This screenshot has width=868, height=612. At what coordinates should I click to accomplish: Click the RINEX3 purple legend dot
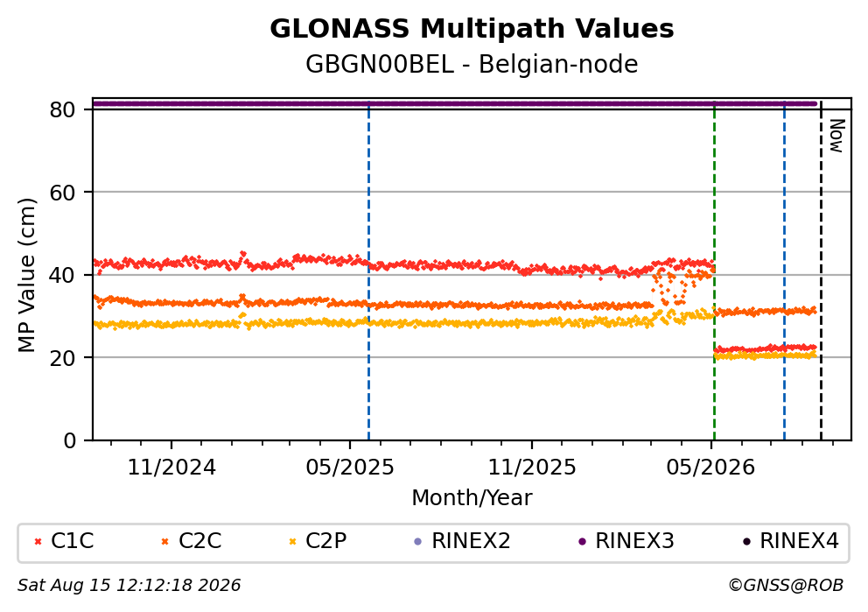click(x=582, y=542)
